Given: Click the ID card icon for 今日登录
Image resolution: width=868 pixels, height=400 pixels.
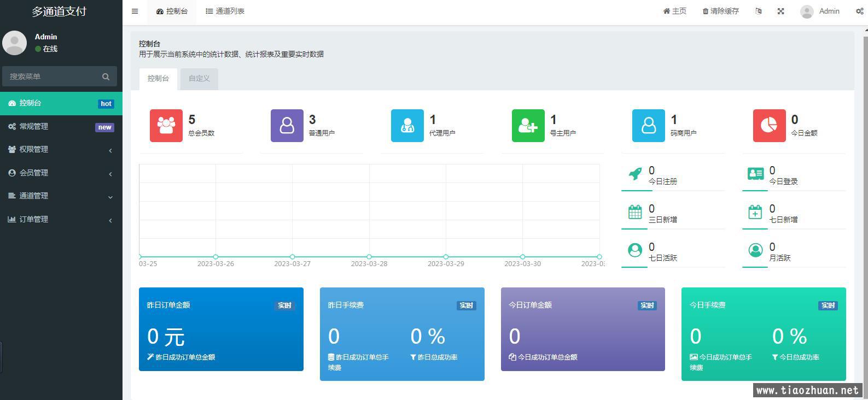Looking at the screenshot, I should (x=755, y=174).
